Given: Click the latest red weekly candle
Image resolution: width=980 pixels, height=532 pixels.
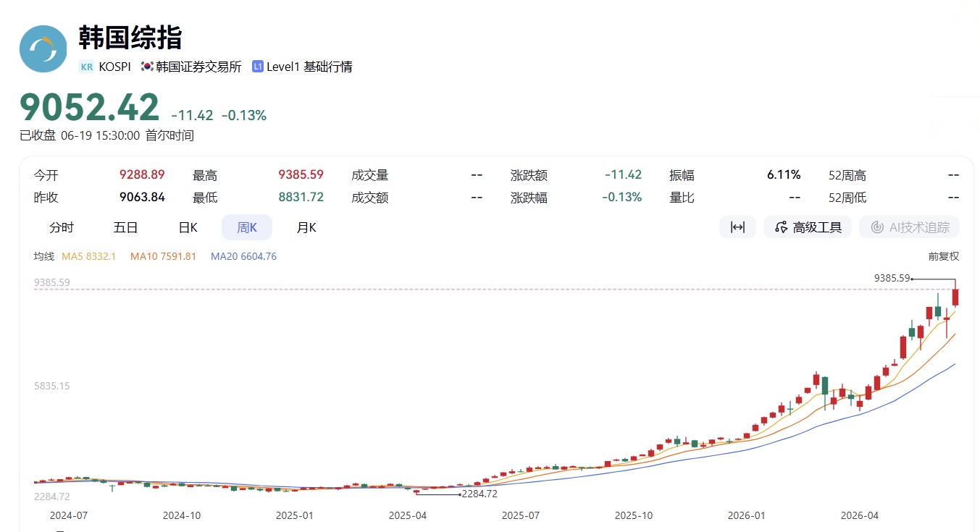Looking at the screenshot, I should click(x=955, y=296).
